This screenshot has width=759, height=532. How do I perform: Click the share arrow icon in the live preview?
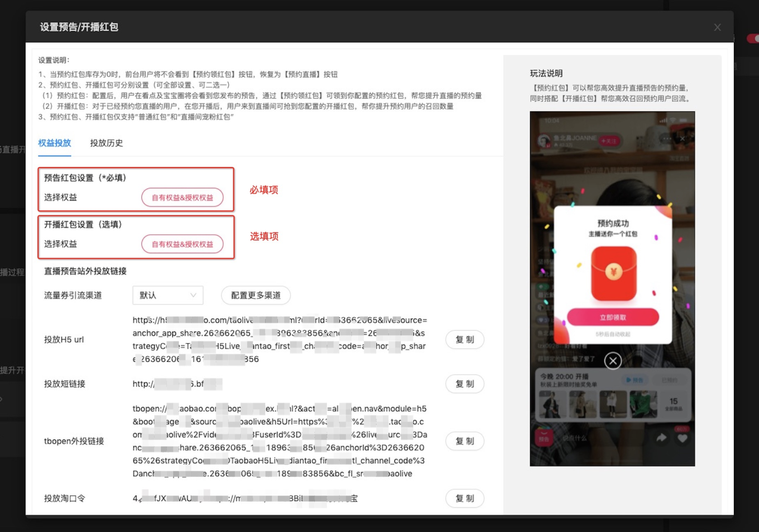[661, 438]
